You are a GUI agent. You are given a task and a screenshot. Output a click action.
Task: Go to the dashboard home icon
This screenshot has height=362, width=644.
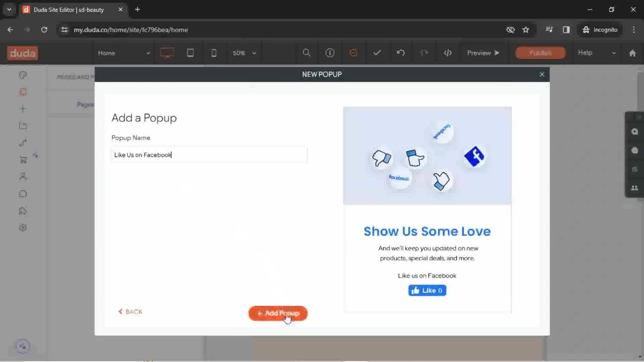point(632,53)
